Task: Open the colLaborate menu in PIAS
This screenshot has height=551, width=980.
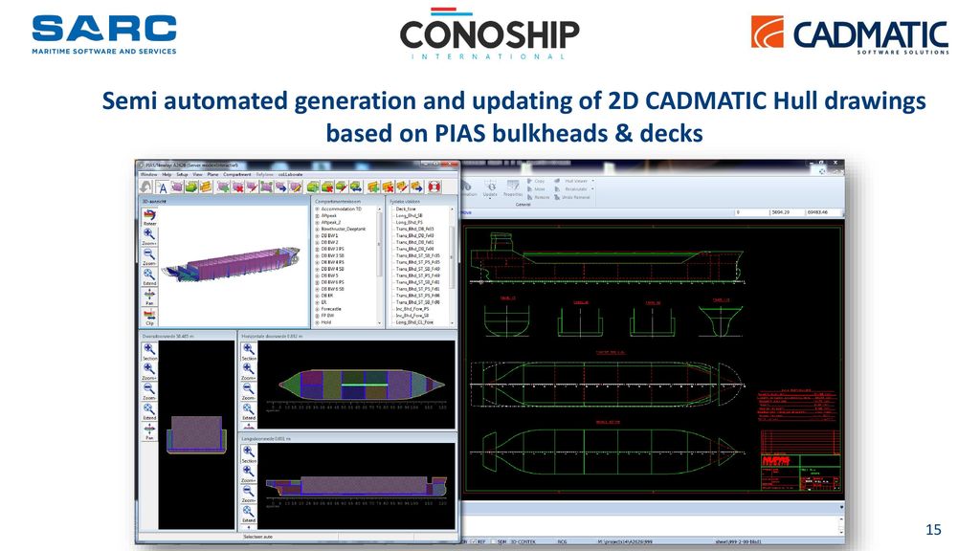Action: point(291,174)
